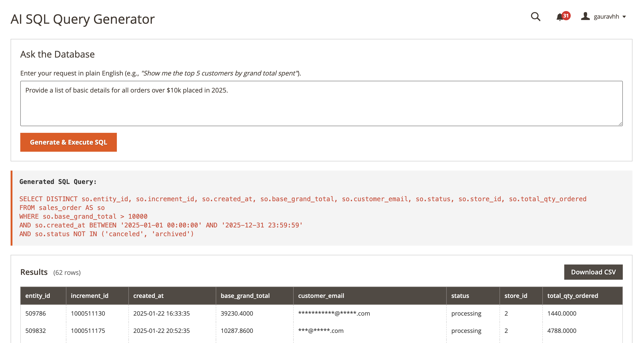Image resolution: width=644 pixels, height=343 pixels.
Task: Click the Ask the Database heading
Action: pos(57,54)
